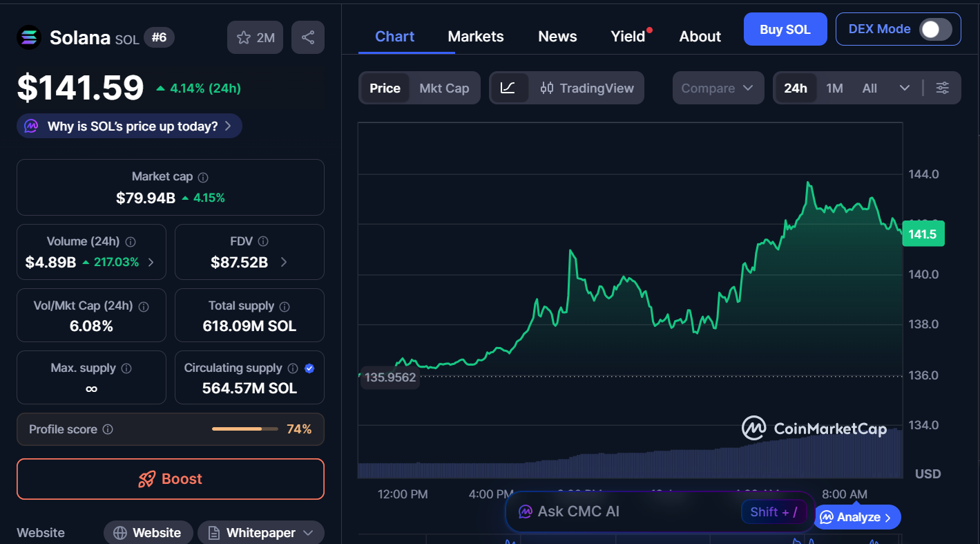
Task: Click the Profile score progress bar
Action: (x=245, y=429)
